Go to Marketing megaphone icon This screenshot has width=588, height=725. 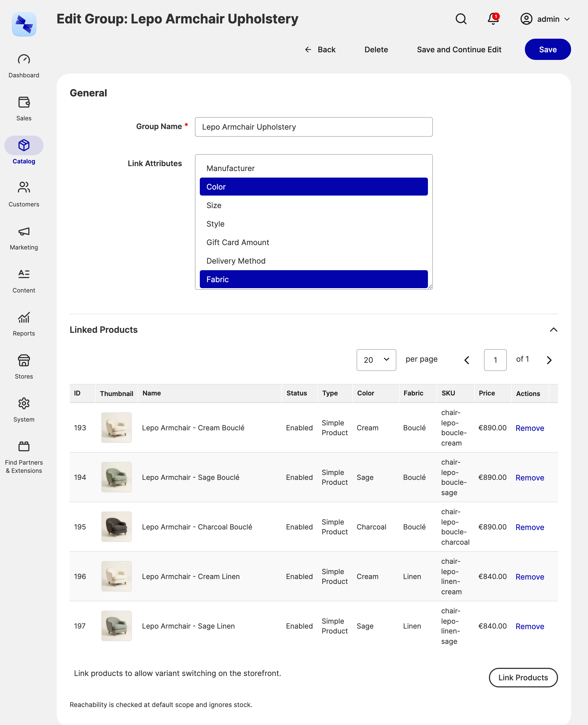24,231
